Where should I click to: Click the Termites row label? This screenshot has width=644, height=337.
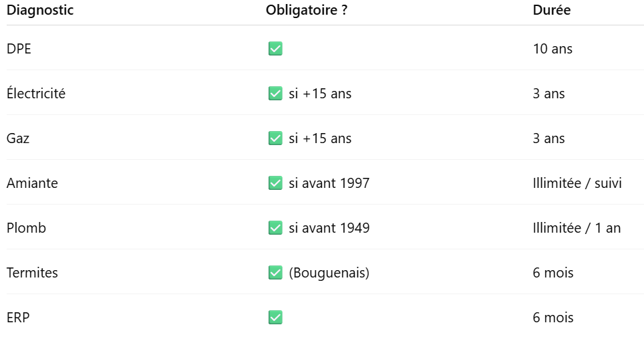[32, 273]
